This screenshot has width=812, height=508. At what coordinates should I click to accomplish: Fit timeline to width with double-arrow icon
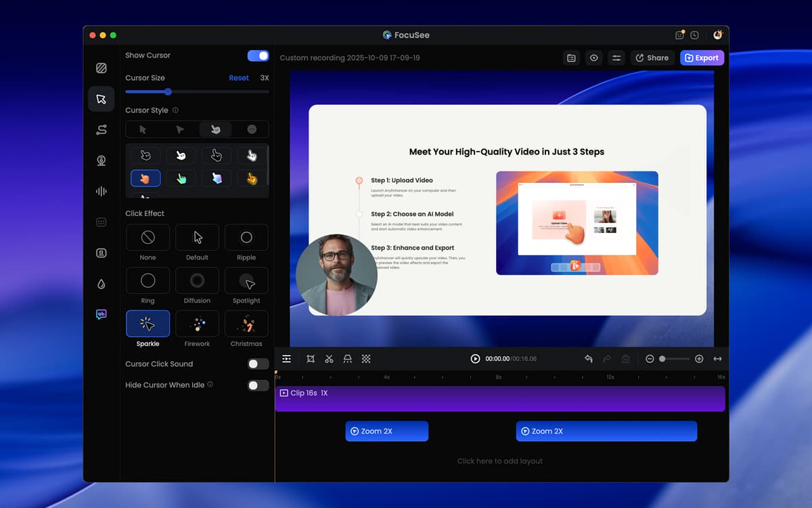[717, 359]
